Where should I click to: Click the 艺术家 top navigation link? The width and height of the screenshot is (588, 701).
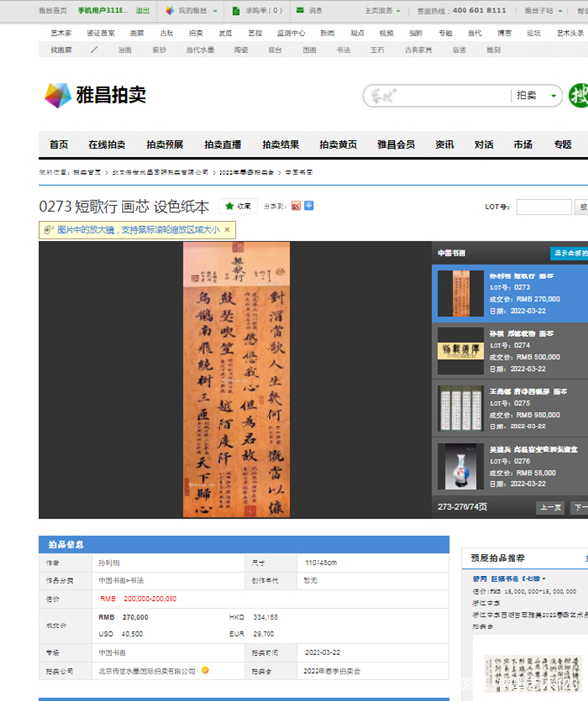point(61,33)
